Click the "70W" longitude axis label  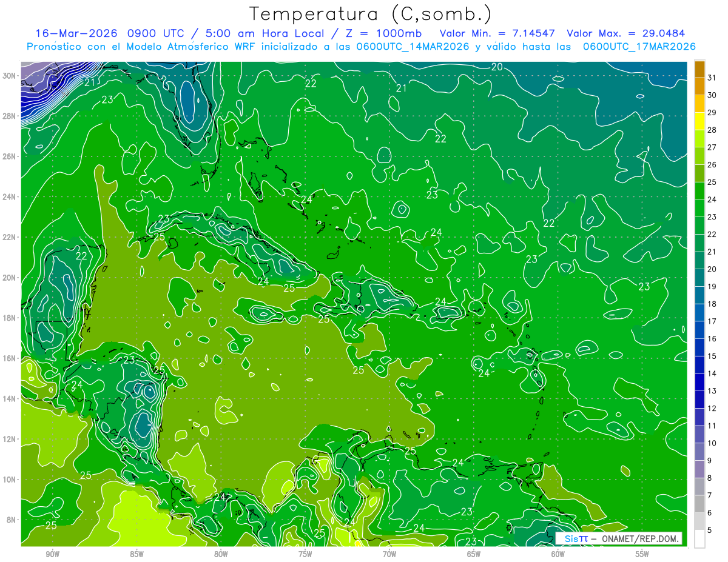pos(389,554)
